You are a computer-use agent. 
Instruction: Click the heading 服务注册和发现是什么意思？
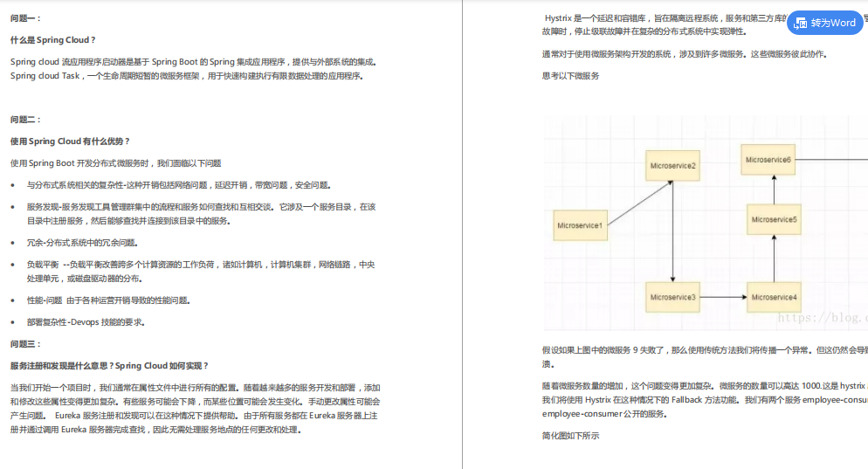tap(110, 365)
